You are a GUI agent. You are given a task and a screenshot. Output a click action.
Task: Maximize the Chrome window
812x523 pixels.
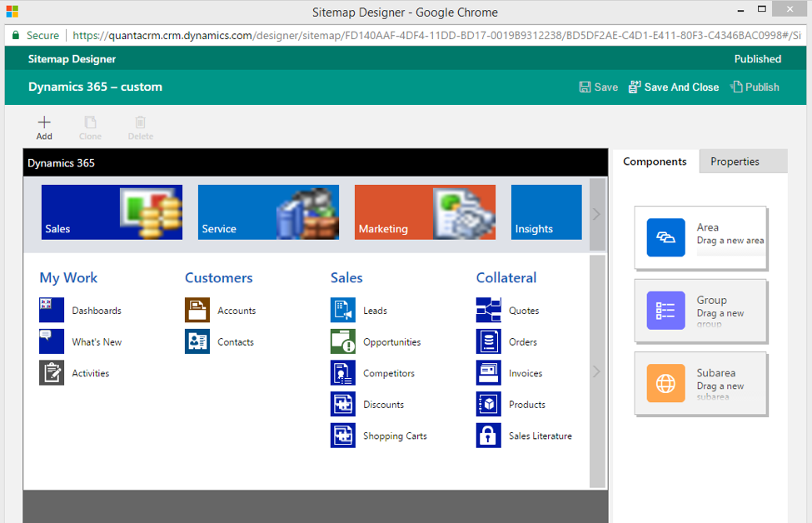tap(762, 9)
